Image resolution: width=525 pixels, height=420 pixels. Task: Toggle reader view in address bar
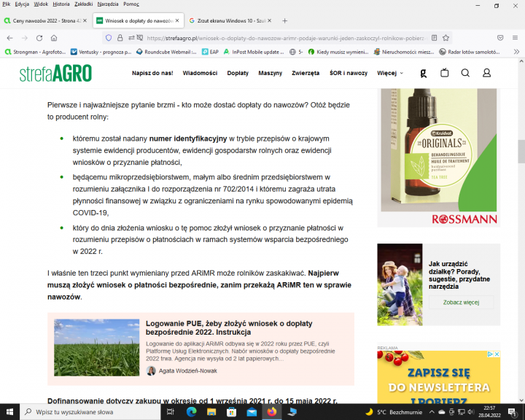click(435, 38)
